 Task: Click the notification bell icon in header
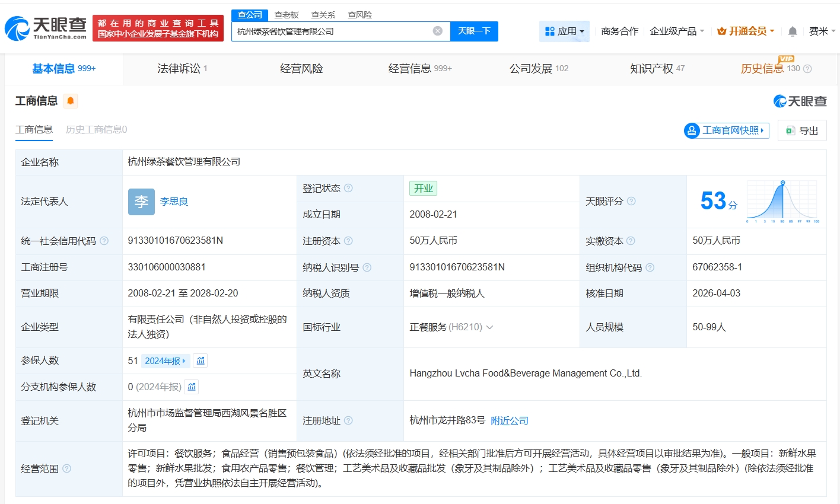(x=793, y=31)
